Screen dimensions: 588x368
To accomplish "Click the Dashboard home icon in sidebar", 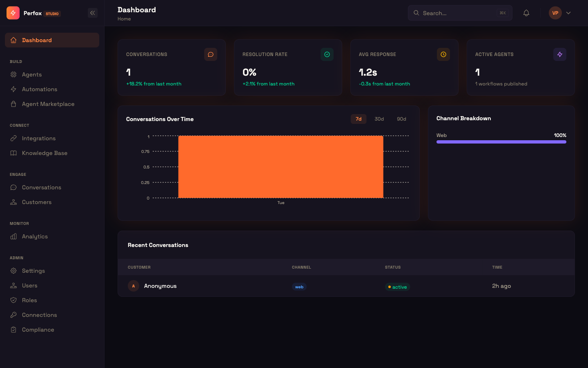I will point(13,40).
